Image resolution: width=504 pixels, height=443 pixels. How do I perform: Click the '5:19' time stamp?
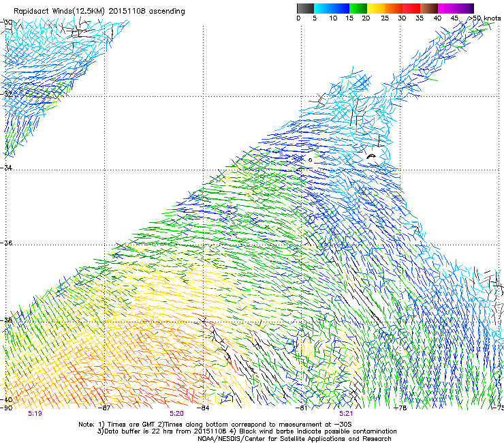(x=35, y=414)
